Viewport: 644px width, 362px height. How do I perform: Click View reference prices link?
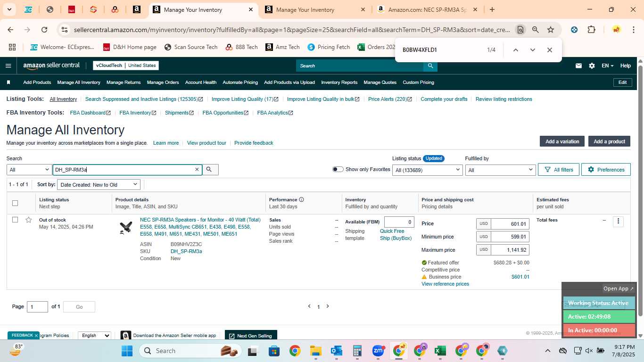pyautogui.click(x=445, y=284)
